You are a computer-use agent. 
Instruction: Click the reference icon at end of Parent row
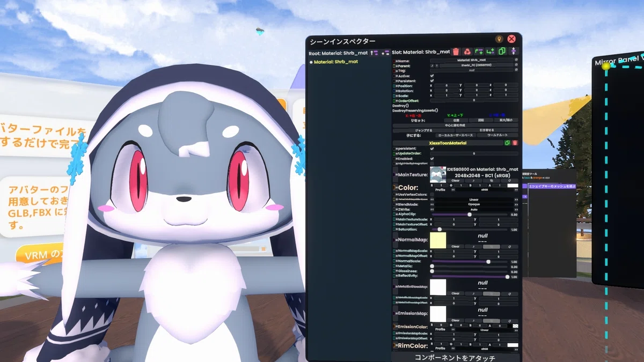tap(516, 65)
